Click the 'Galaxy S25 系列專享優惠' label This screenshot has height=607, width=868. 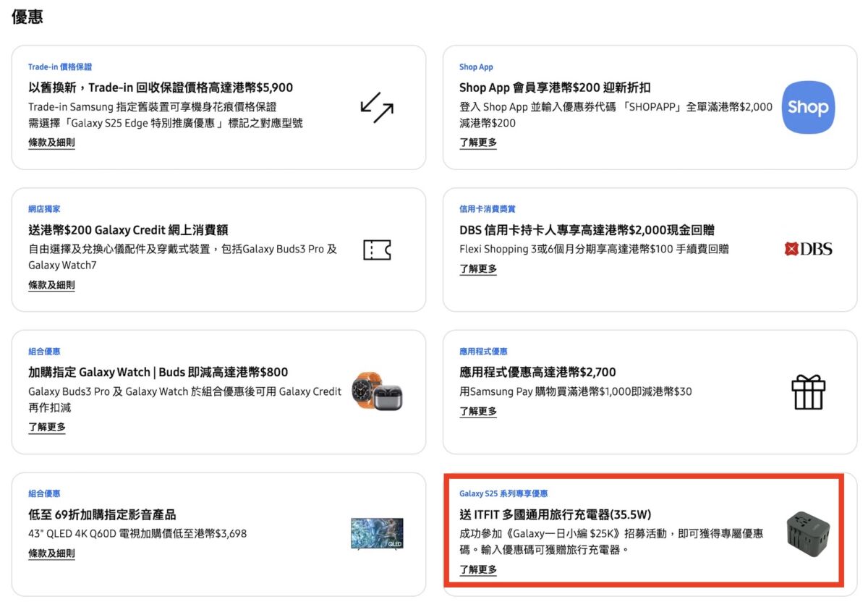(503, 494)
